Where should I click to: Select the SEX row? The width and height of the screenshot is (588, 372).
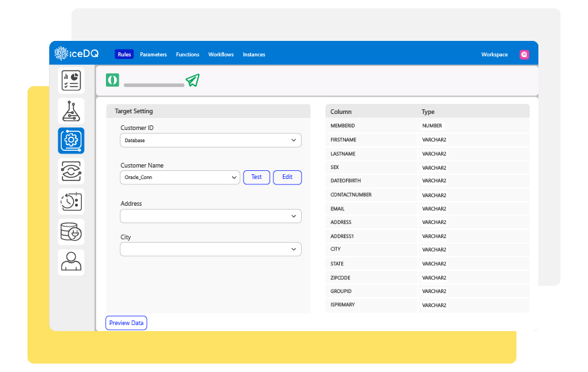pyautogui.click(x=428, y=168)
